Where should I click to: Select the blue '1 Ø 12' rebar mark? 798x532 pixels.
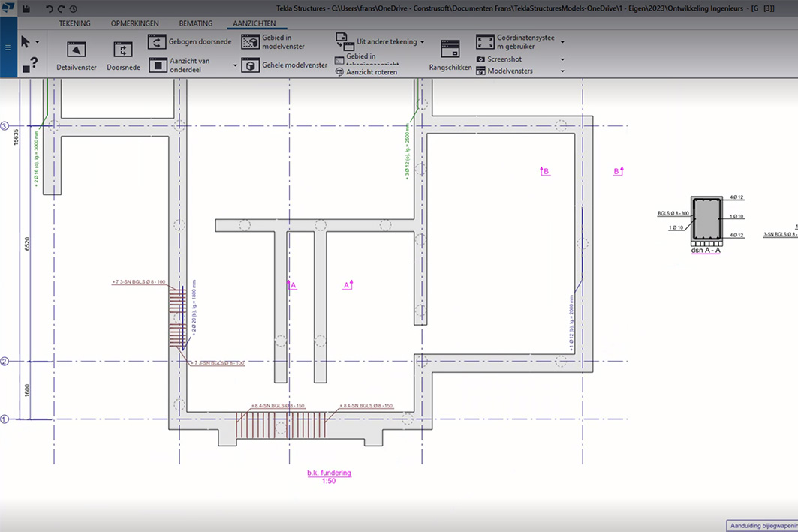(x=571, y=323)
